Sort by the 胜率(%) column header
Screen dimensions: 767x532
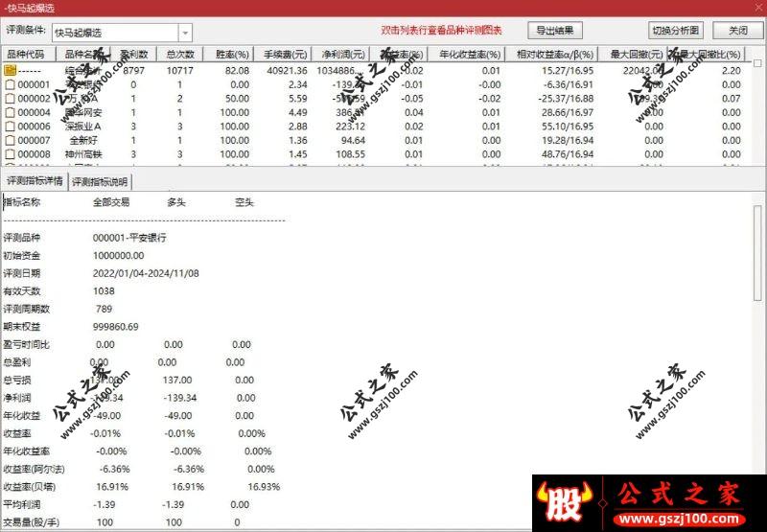228,55
